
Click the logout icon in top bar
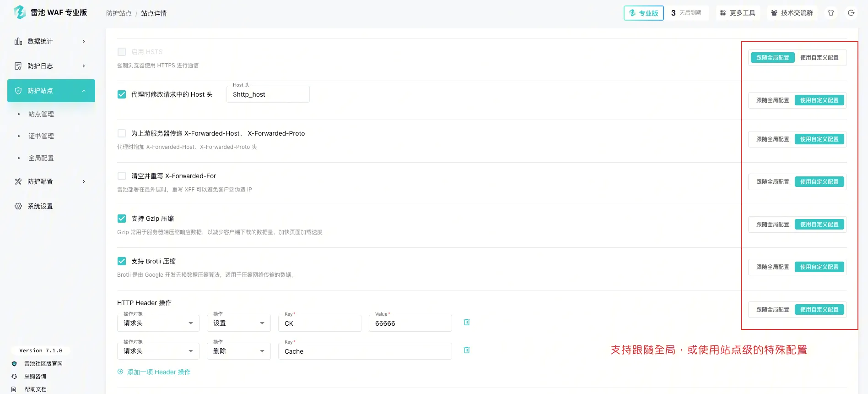[851, 13]
